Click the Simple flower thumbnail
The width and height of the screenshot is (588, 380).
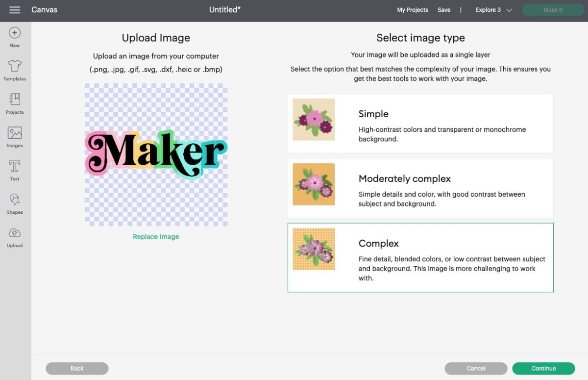pyautogui.click(x=314, y=120)
